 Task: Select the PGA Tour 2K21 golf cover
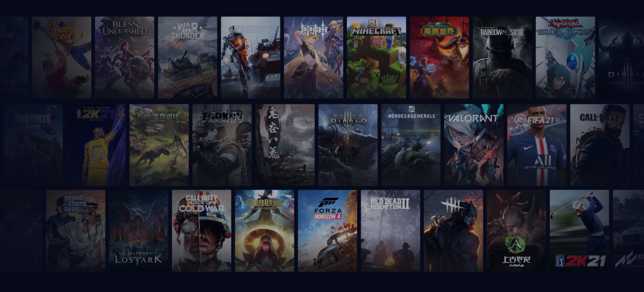pos(579,231)
